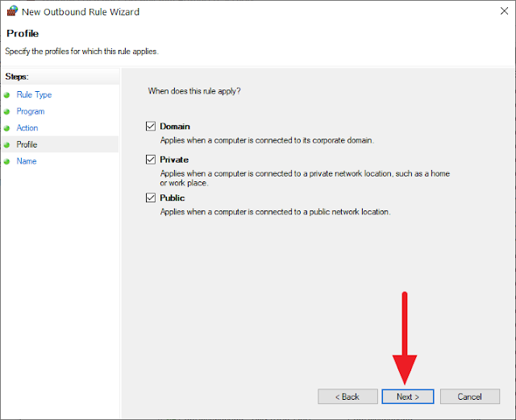Image resolution: width=516 pixels, height=420 pixels.
Task: Click the green bullet beside Profile step
Action: click(6, 145)
